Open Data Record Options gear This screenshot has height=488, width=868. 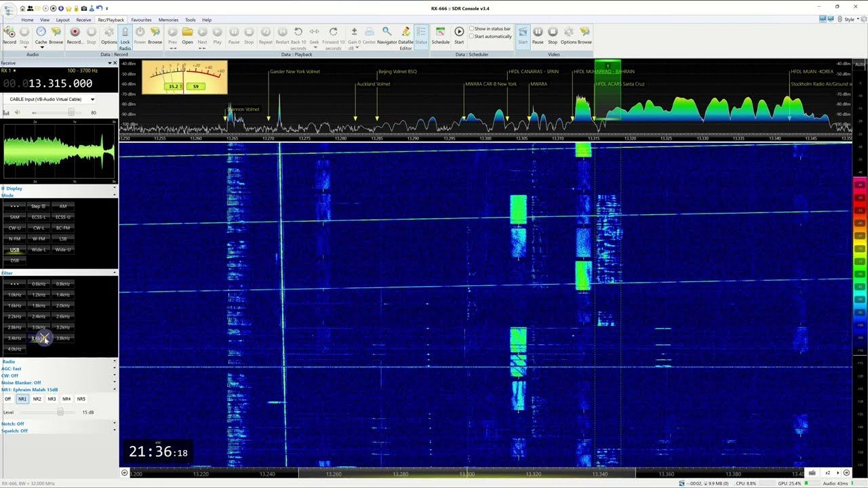(x=108, y=32)
